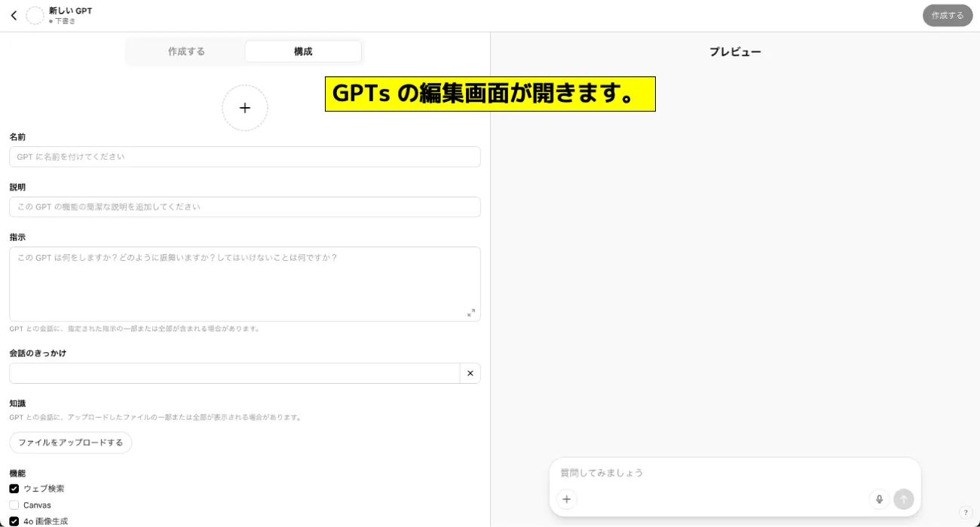Uncheck the 4o 画像生成 checkbox
980x527 pixels.
pos(14,521)
